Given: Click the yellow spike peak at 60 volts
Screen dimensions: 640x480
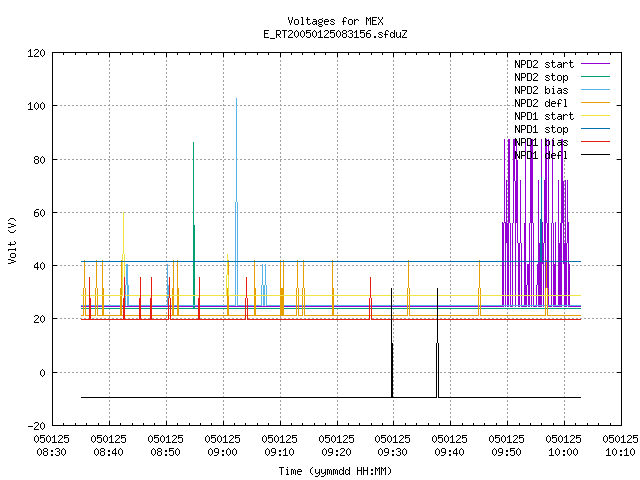Looking at the screenshot, I should pyautogui.click(x=123, y=213).
